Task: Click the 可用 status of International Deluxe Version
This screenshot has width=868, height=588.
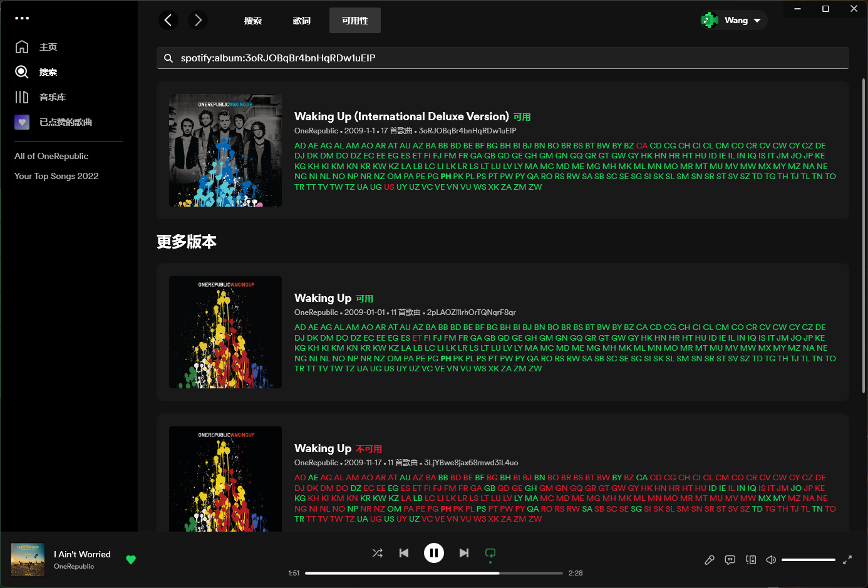Action: click(x=522, y=117)
